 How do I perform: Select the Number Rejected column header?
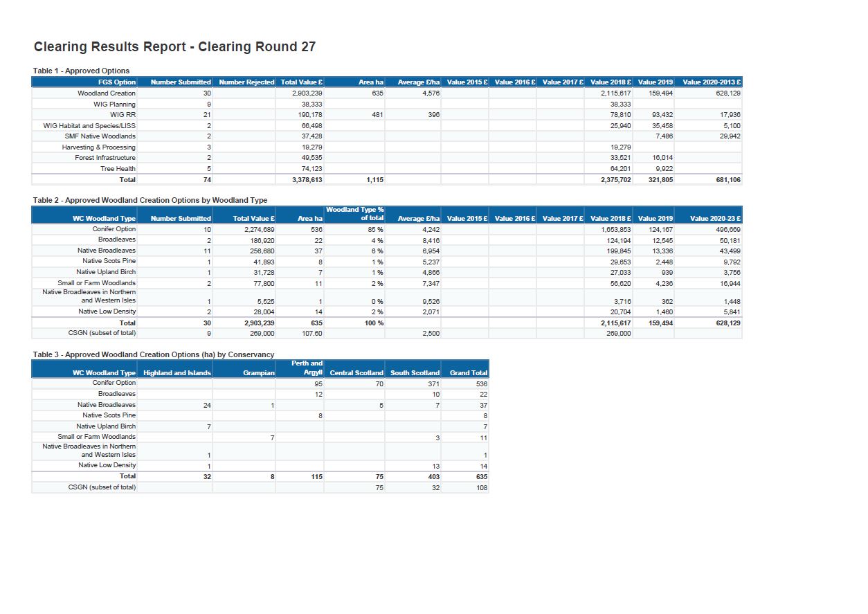[x=246, y=82]
